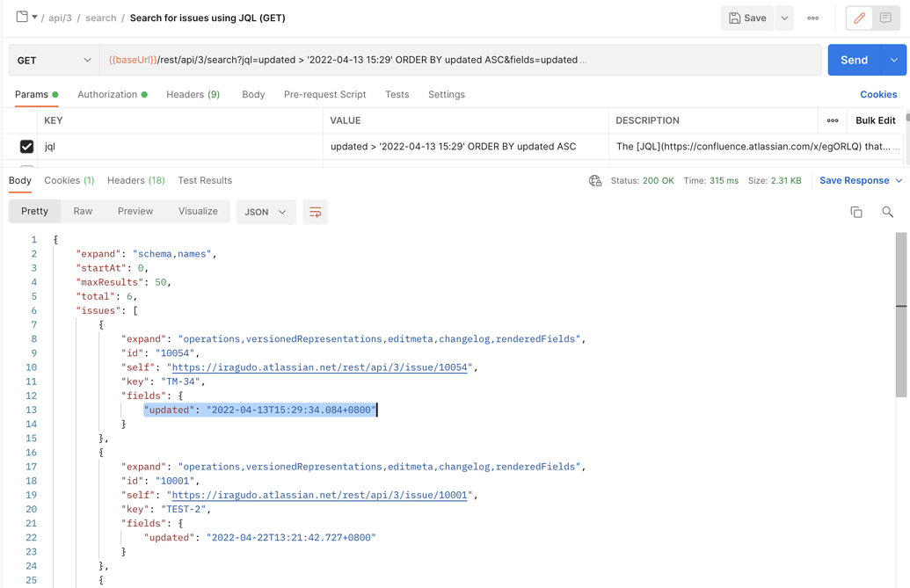Open the Save options dropdown arrow
The width and height of the screenshot is (910, 588).
(x=784, y=18)
